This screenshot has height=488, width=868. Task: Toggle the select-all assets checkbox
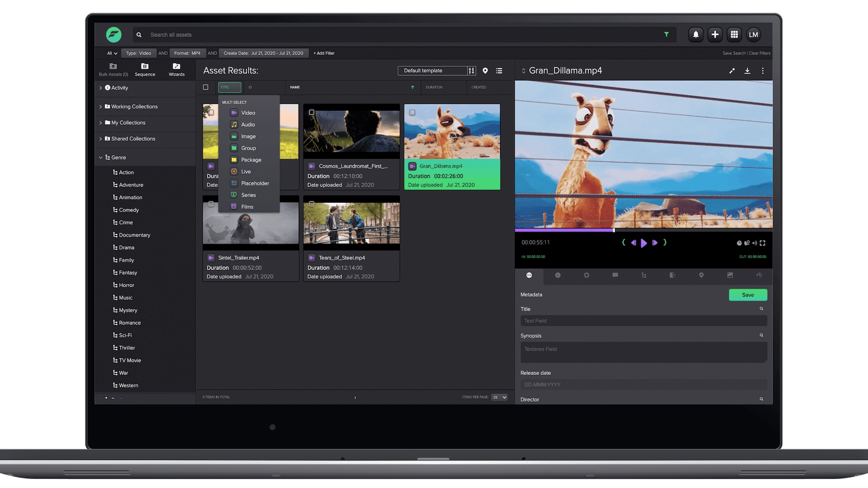(x=206, y=87)
